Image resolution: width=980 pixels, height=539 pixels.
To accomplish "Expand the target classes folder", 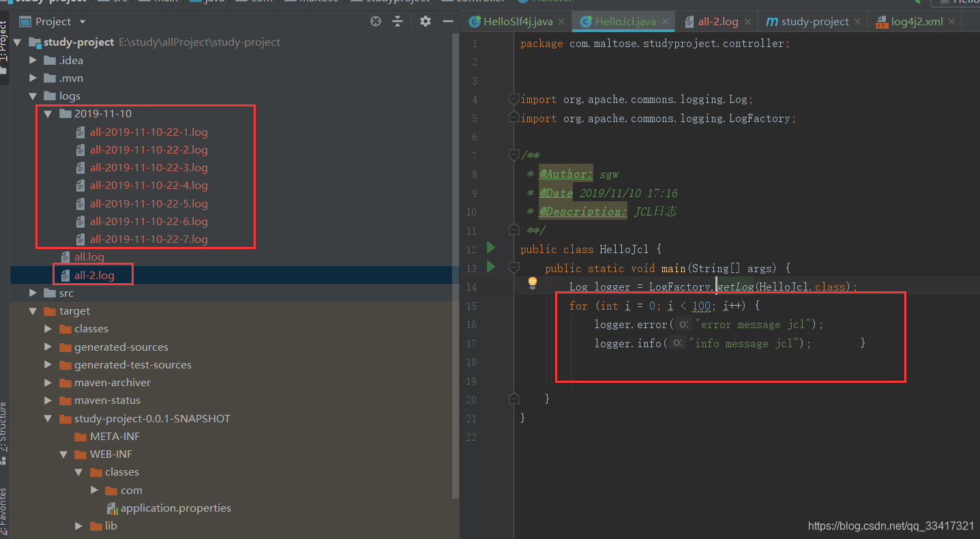I will (48, 329).
